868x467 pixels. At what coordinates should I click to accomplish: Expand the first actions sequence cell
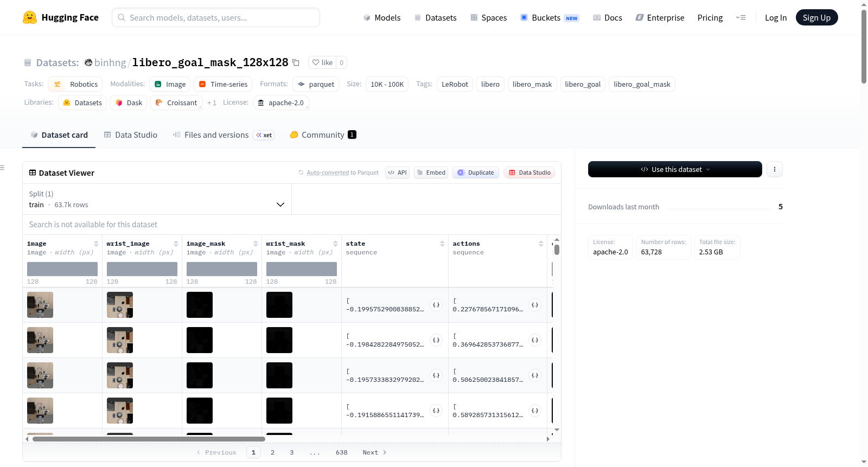535,305
